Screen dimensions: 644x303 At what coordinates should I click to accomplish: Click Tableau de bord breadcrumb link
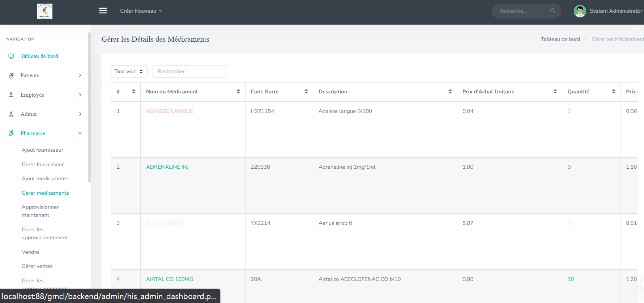560,39
